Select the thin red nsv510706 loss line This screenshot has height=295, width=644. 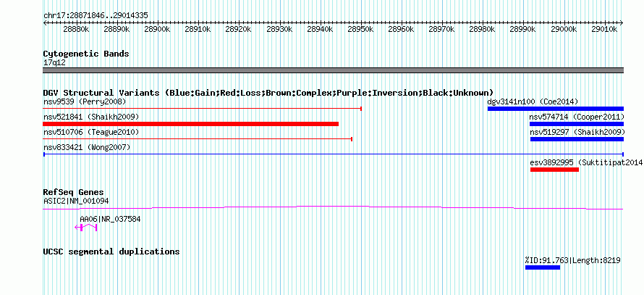point(198,139)
